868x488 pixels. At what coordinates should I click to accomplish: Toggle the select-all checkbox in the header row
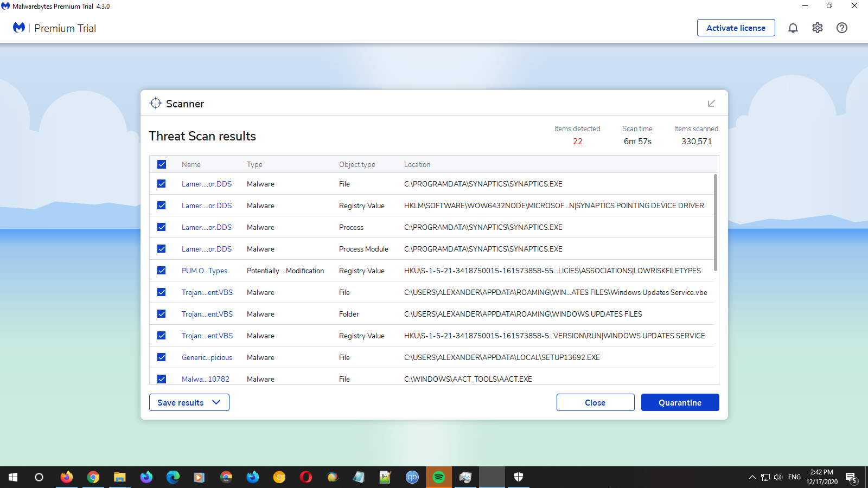click(162, 164)
